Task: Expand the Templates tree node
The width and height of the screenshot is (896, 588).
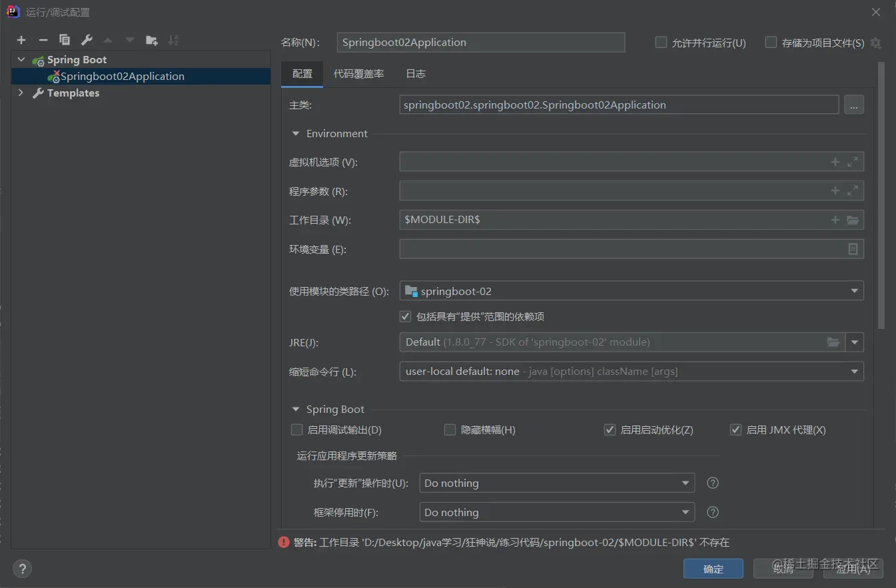Action: point(21,93)
